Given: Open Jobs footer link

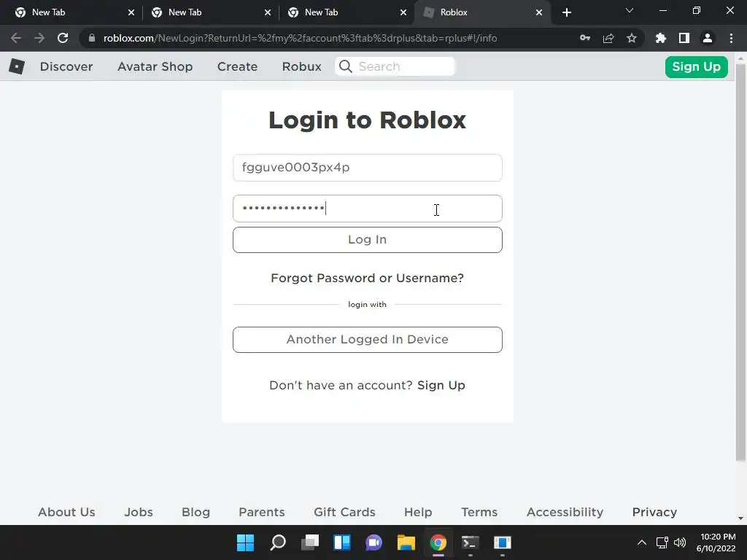Looking at the screenshot, I should pyautogui.click(x=139, y=512).
